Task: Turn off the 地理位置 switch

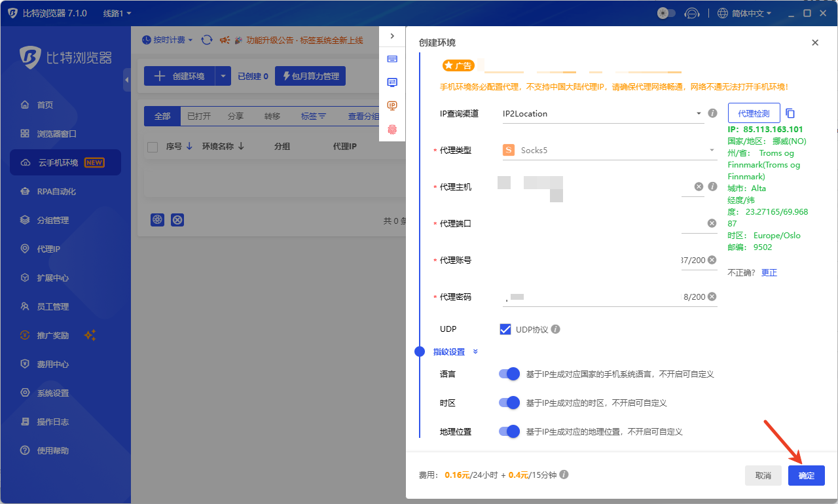Action: click(x=509, y=431)
